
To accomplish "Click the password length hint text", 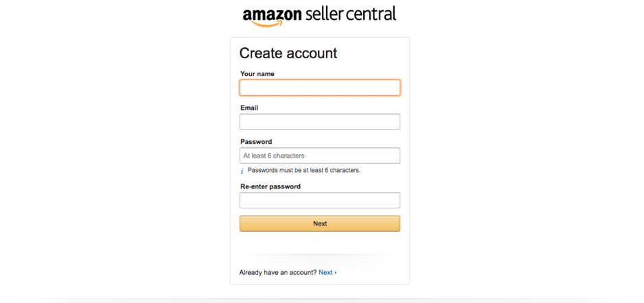I will 304,170.
